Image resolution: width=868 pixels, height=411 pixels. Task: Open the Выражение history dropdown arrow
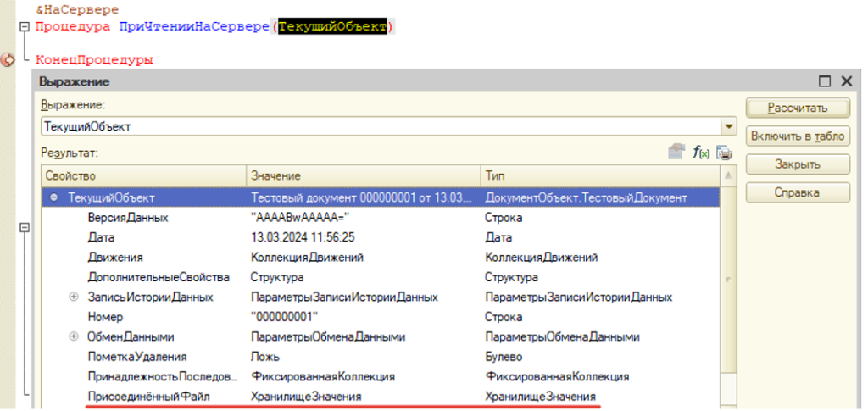click(729, 126)
